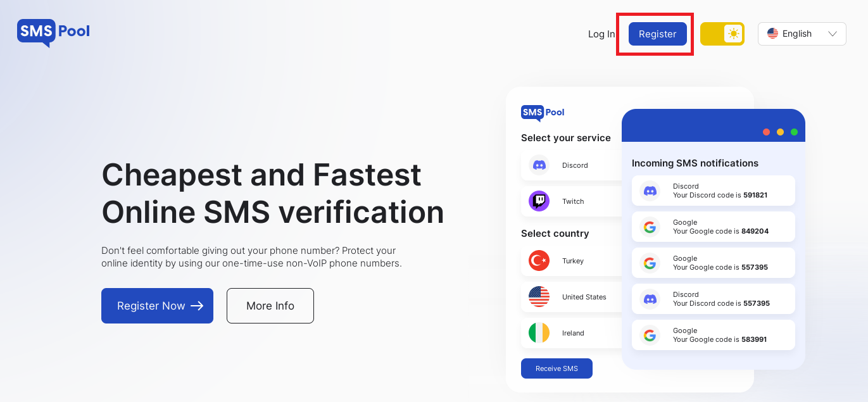The height and width of the screenshot is (402, 868).
Task: Click the Google icon for code 849204
Action: point(650,227)
